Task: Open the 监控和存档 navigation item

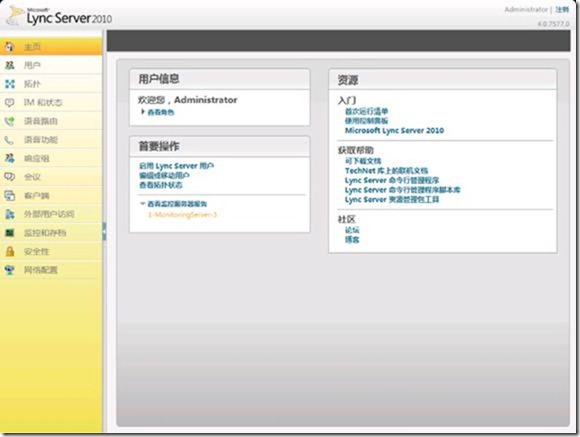Action: click(x=51, y=233)
